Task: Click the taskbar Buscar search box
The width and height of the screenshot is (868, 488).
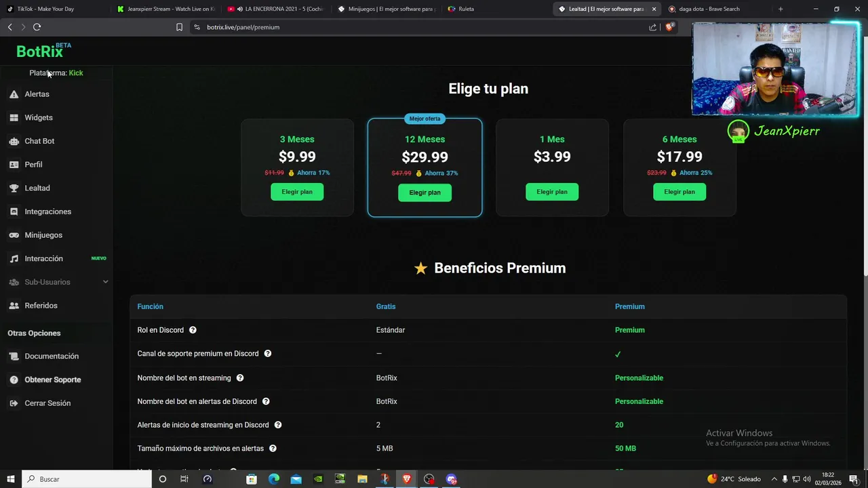Action: click(x=87, y=479)
